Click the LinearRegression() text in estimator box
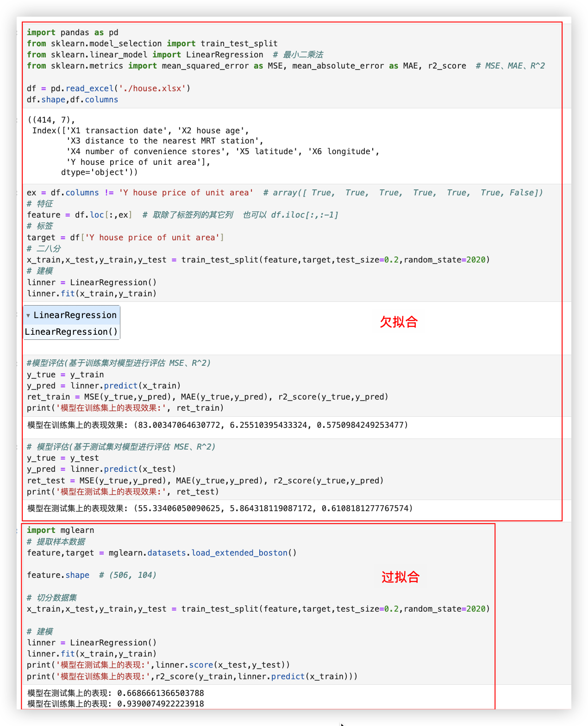 (x=71, y=332)
